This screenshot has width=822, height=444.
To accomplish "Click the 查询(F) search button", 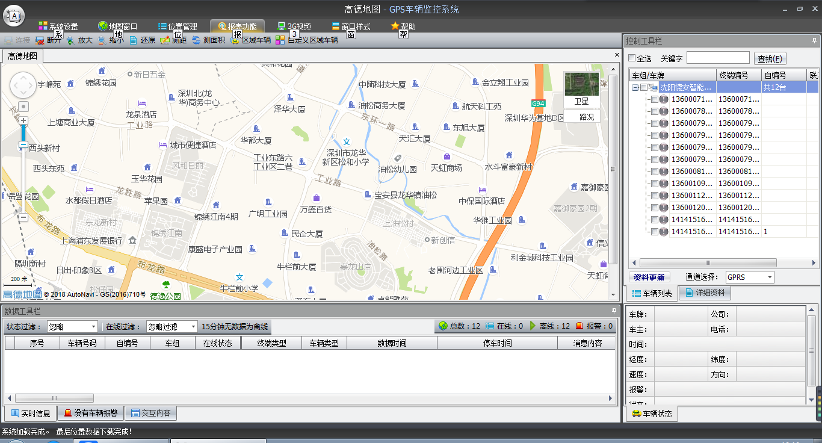I will tap(770, 58).
